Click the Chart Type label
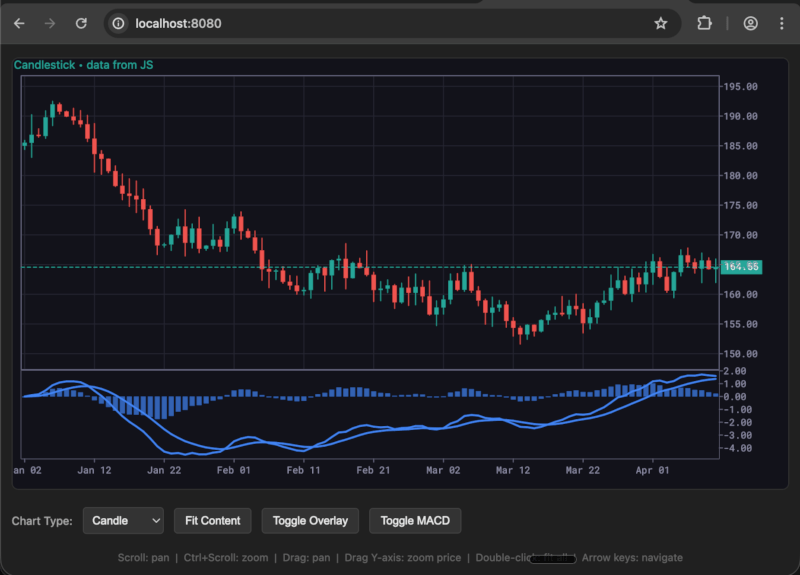Viewport: 800px width, 575px height. [42, 521]
